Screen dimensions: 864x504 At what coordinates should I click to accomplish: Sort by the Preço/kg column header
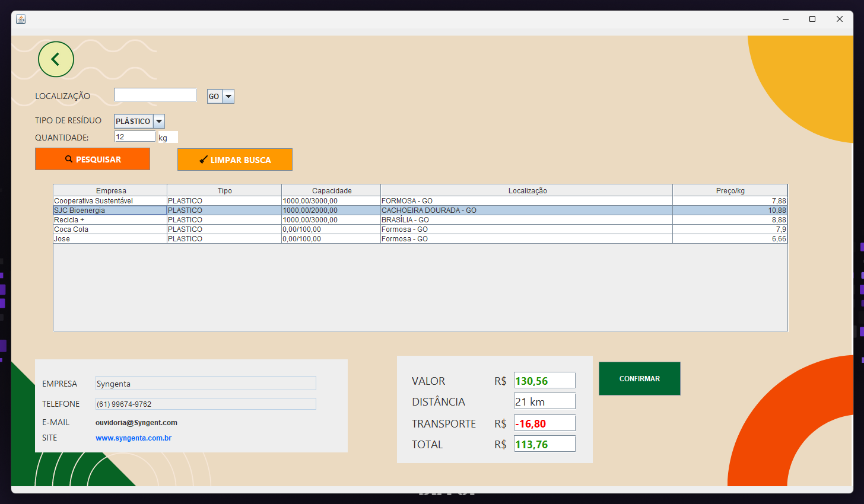(x=730, y=190)
